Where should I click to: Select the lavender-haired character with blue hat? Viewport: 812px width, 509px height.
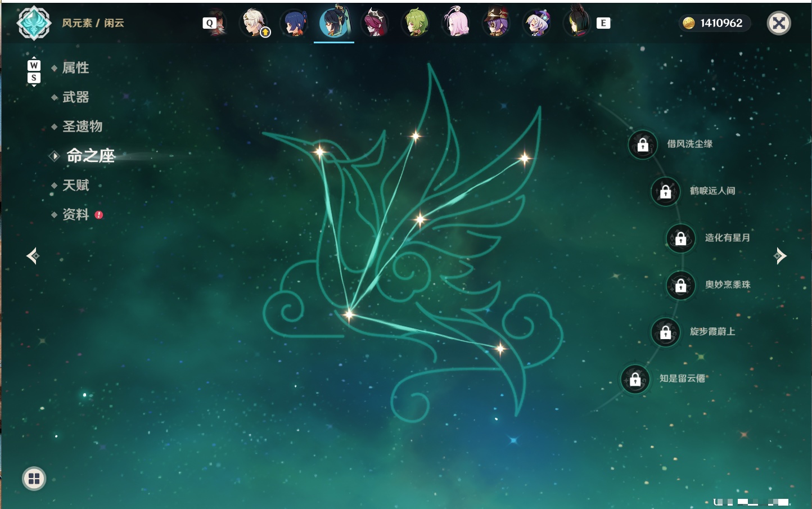tap(537, 23)
